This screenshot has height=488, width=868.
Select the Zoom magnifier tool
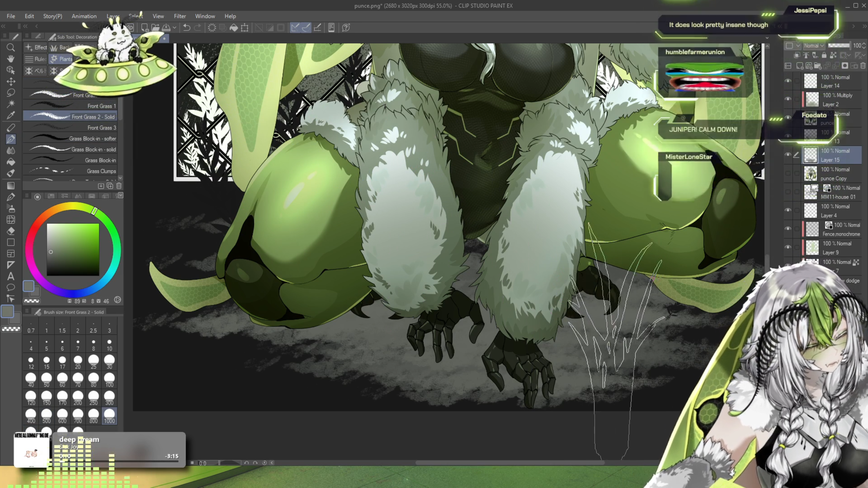(11, 47)
